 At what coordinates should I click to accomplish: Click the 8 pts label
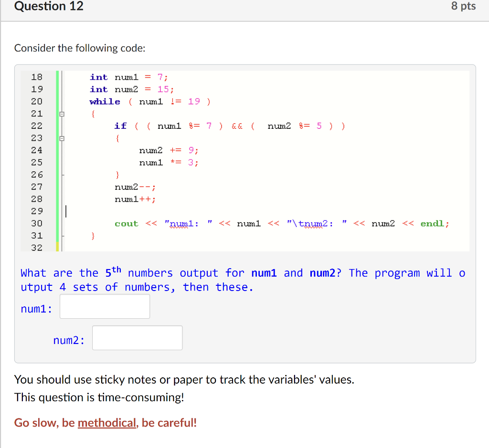tap(463, 6)
